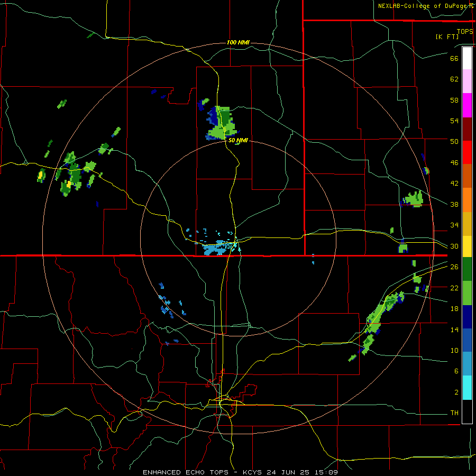Viewport: 476px width, 476px height.
Task: Click the light blue 6 legend swatch
Action: (x=467, y=364)
